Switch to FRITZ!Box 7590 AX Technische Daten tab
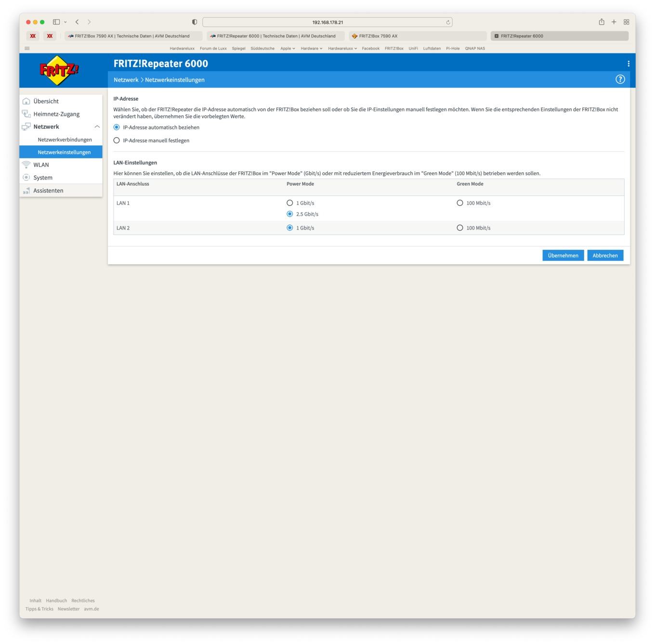The height and width of the screenshot is (644, 655). click(x=133, y=36)
